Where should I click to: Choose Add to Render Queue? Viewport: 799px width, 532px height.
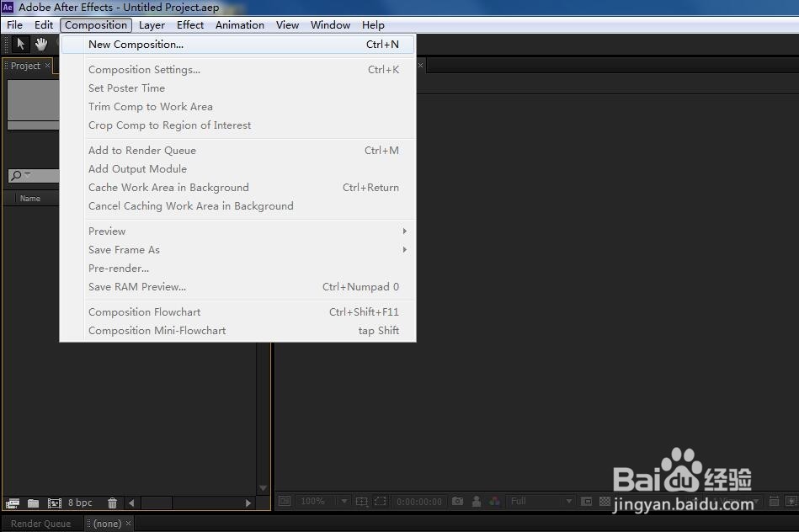(x=238, y=151)
